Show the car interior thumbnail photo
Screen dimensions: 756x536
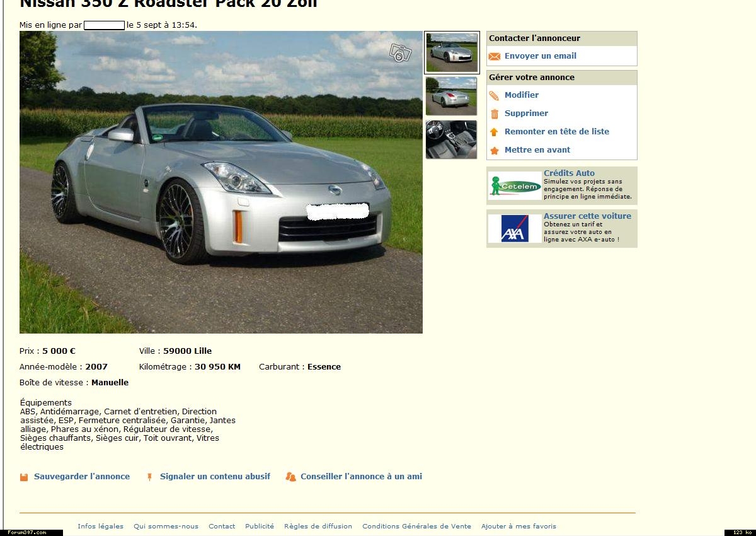tap(452, 139)
